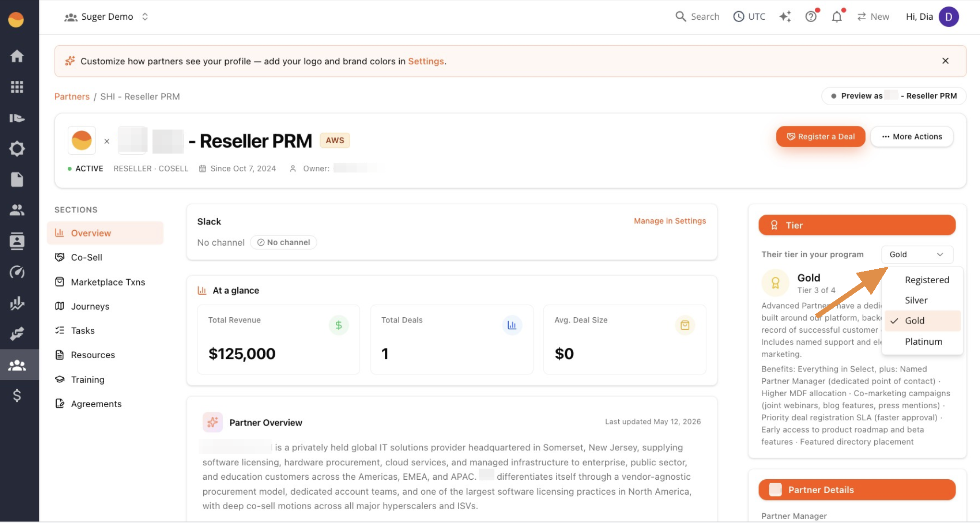Click the Suger orange logo at top left
Image resolution: width=980 pixels, height=523 pixels.
(x=16, y=20)
